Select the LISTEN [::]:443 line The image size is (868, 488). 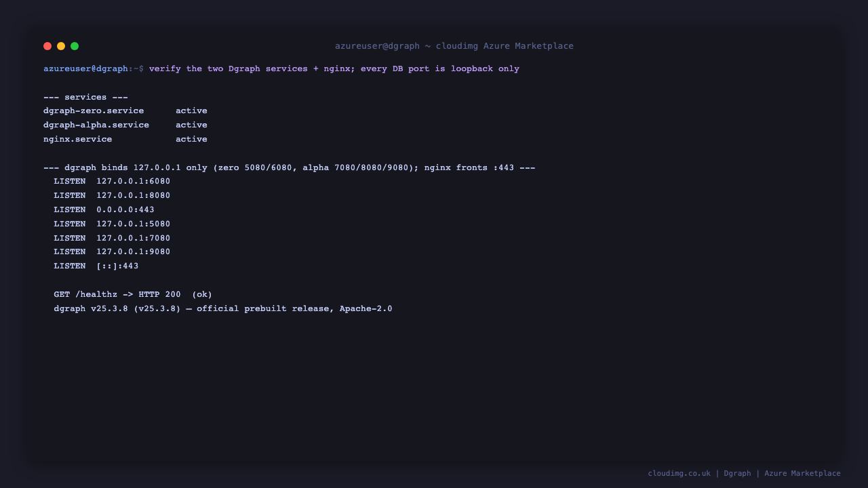(96, 266)
